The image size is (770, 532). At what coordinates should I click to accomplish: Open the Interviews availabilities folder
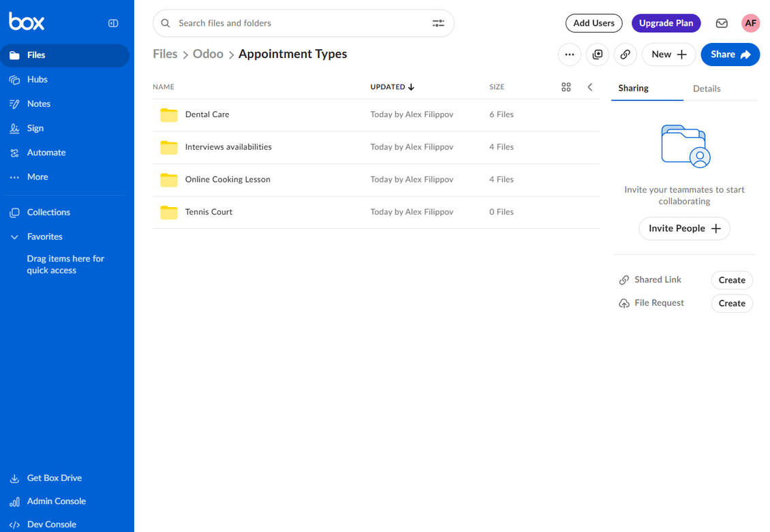[228, 146]
